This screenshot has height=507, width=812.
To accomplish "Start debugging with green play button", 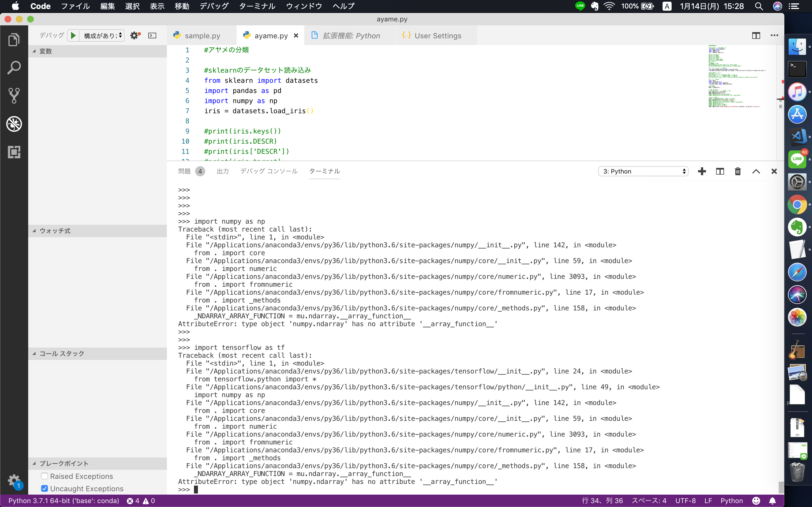I will point(73,35).
